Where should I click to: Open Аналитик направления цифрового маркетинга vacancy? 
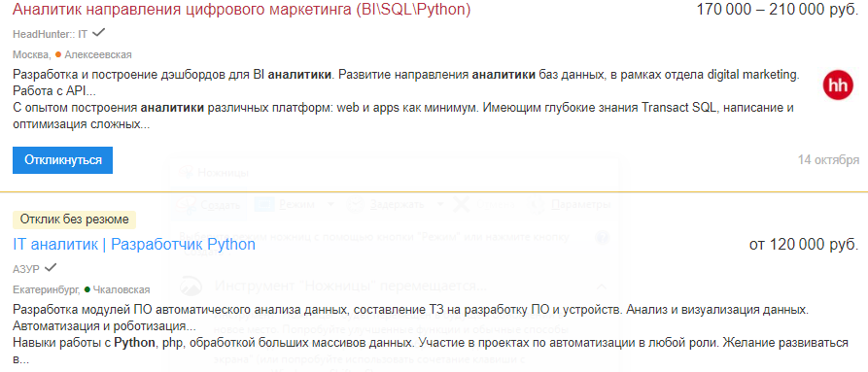pos(241,10)
